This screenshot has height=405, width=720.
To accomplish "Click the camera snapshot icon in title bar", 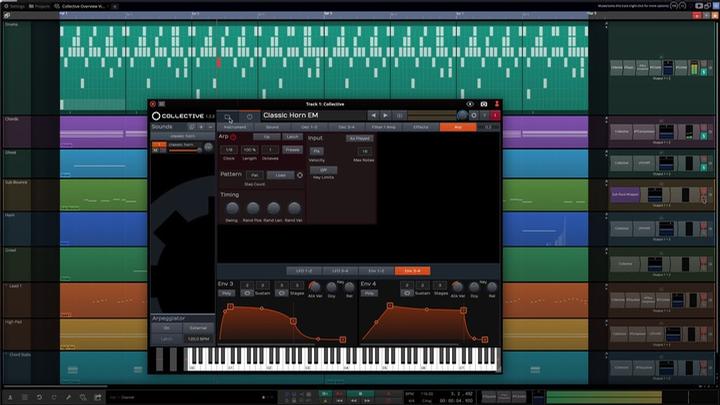I will tap(484, 104).
